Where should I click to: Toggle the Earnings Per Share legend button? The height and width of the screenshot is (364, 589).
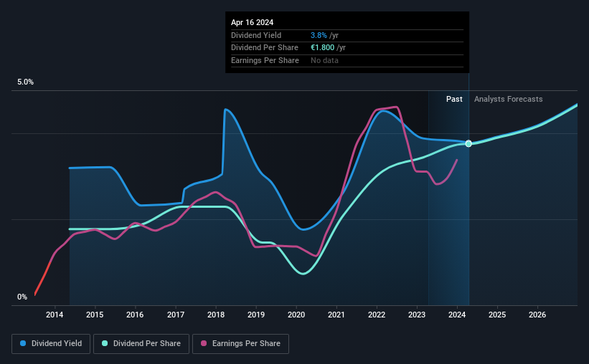(x=240, y=344)
